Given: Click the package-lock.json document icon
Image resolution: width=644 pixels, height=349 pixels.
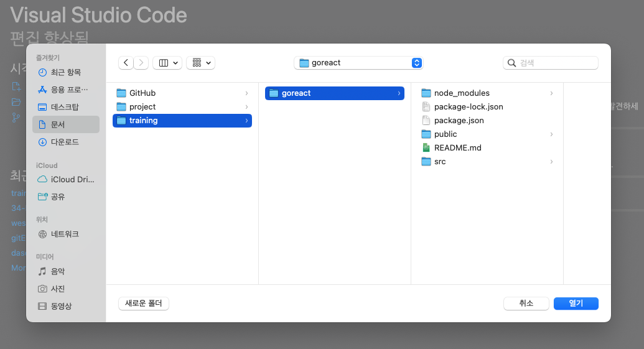Looking at the screenshot, I should coord(426,107).
